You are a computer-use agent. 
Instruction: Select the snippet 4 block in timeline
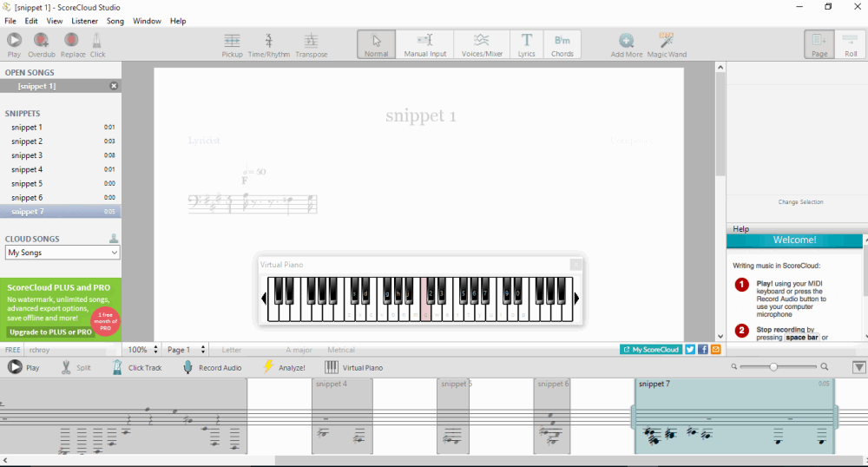342,416
